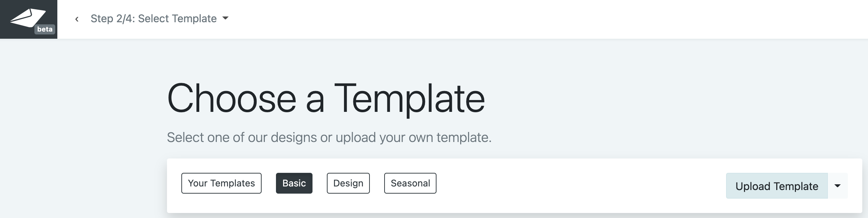The width and height of the screenshot is (868, 218).
Task: Select the Basic template filter
Action: [x=294, y=183]
